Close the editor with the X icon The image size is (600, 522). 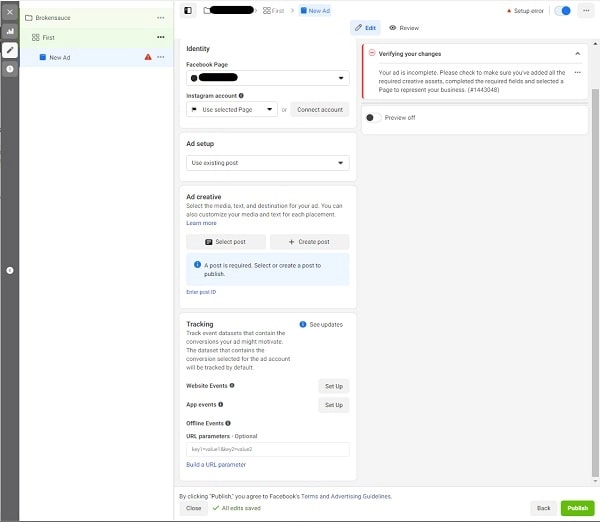coord(10,11)
